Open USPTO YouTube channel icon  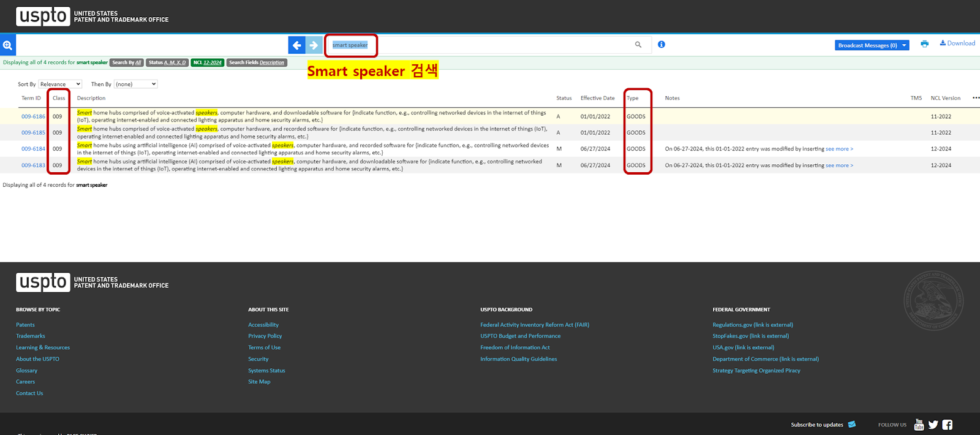click(919, 425)
